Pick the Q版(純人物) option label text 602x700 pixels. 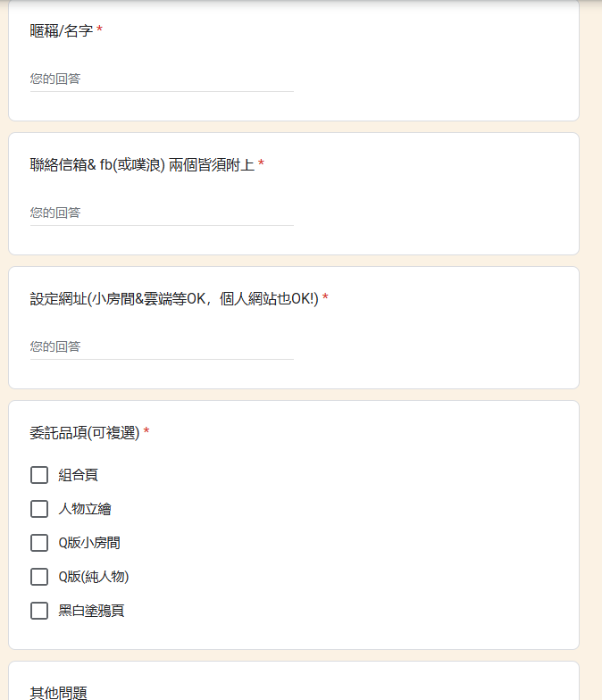pyautogui.click(x=94, y=577)
